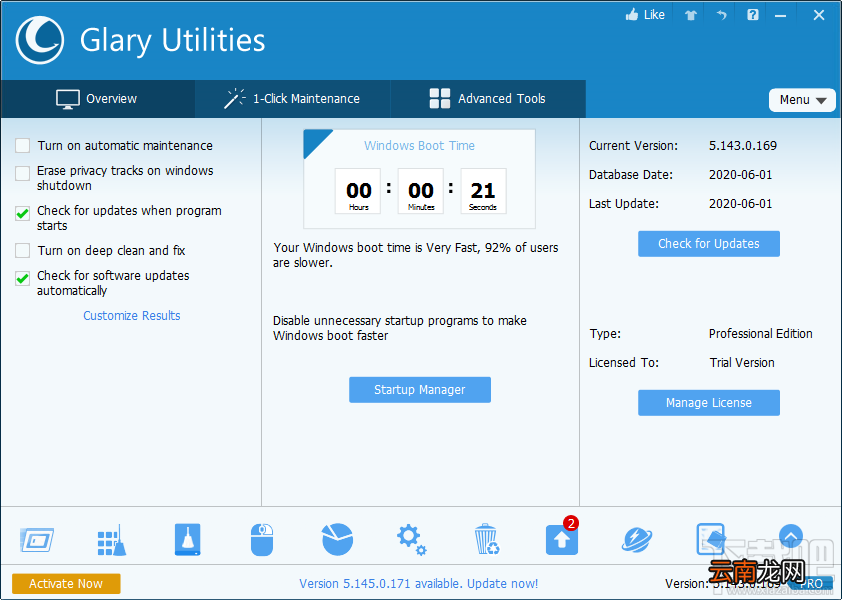Open the drive broom cleanup icon
Screen dimensions: 842x600
[187, 539]
